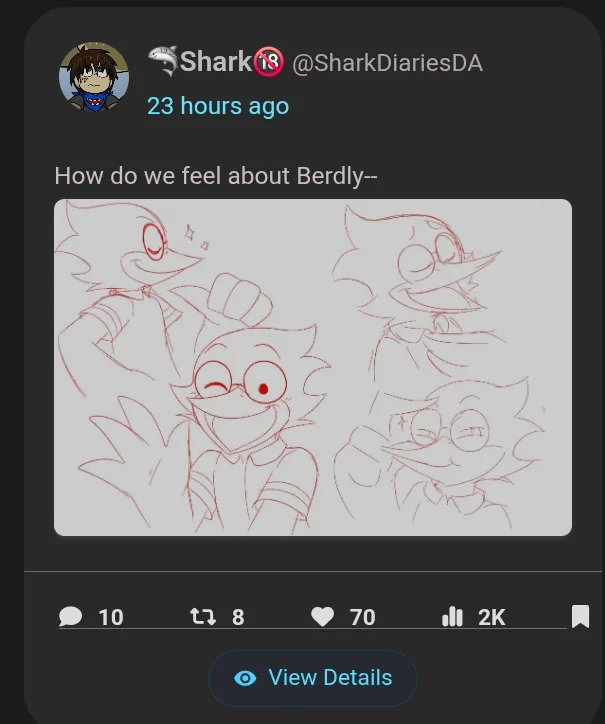Open the user's profile avatar picture

[x=94, y=78]
